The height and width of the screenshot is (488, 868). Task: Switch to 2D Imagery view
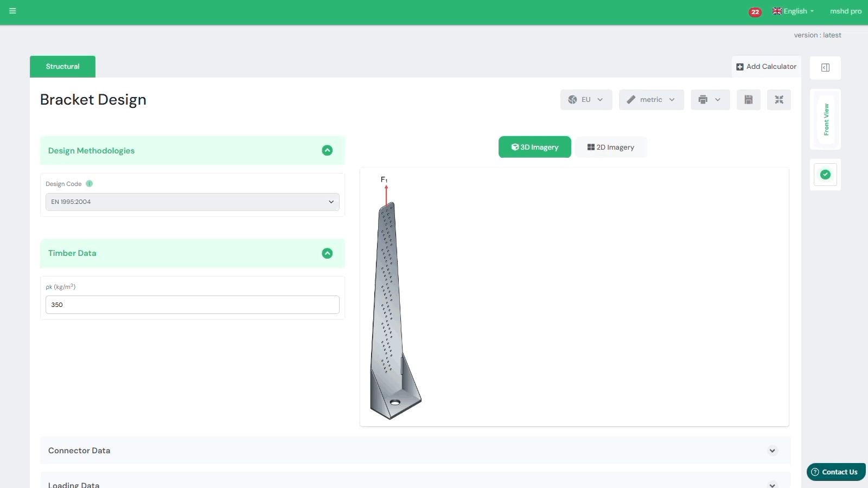[611, 147]
